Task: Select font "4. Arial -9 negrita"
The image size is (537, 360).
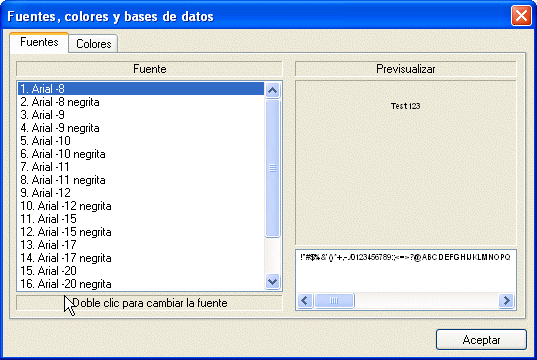Action: pos(141,128)
